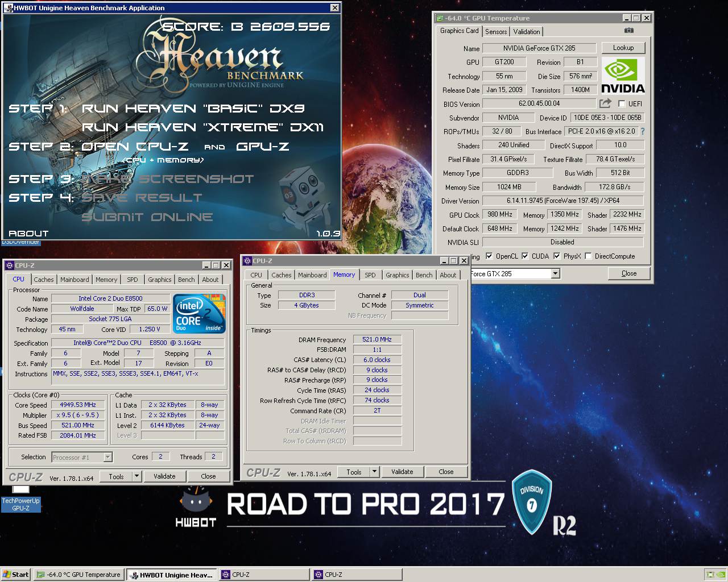Click Validate in the Memory tab window

[402, 472]
